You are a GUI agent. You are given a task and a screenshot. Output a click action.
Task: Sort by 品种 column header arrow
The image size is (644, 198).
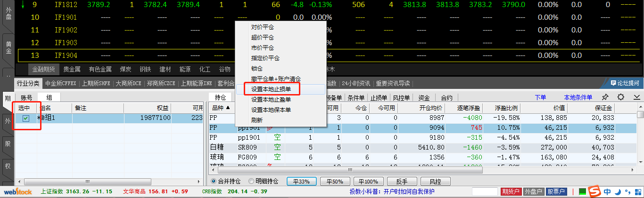[x=228, y=108]
